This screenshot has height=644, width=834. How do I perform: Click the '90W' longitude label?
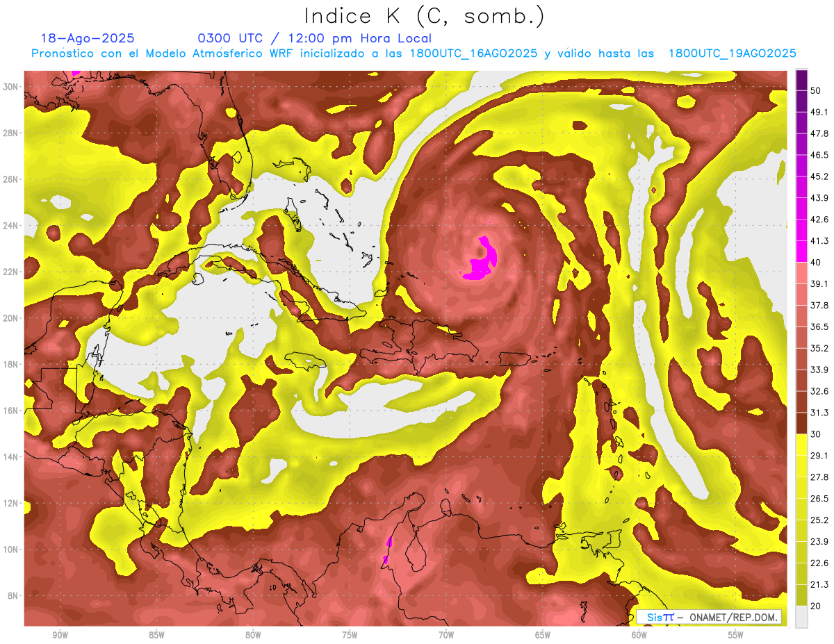coord(60,636)
